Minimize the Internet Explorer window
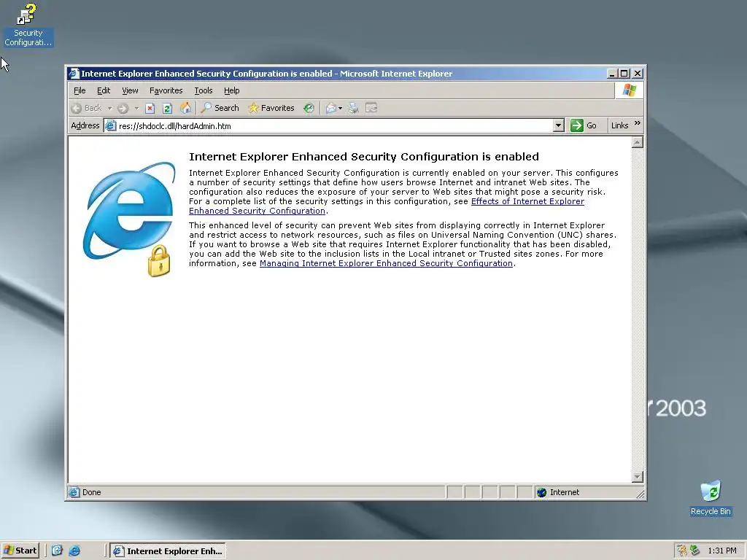This screenshot has height=560, width=747. [613, 74]
